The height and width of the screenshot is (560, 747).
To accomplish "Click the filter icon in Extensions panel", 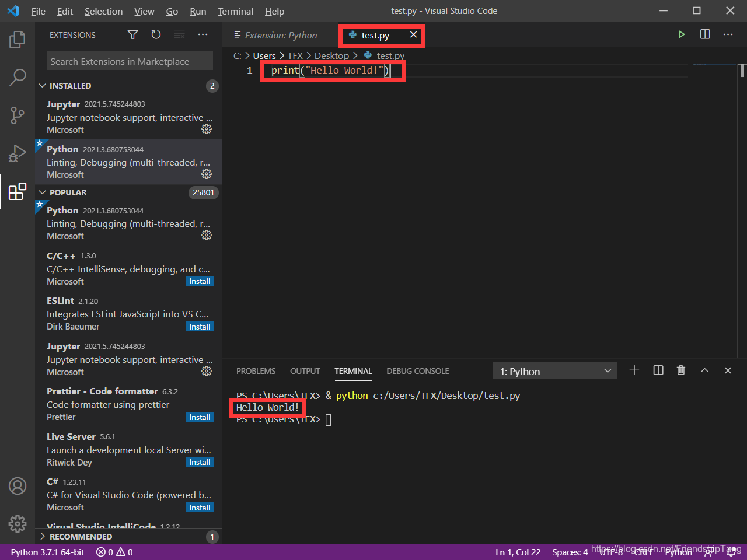I will click(132, 34).
